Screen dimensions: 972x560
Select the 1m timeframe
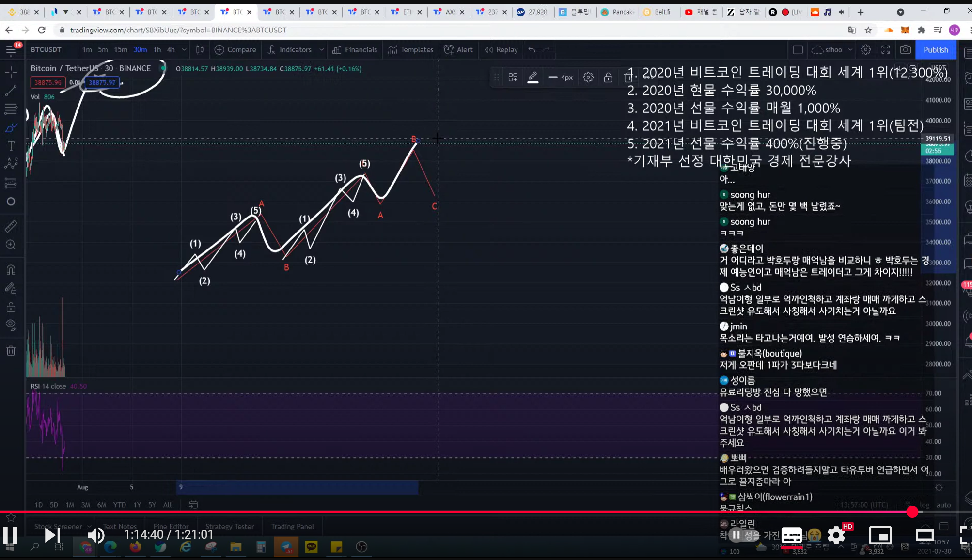tap(87, 49)
